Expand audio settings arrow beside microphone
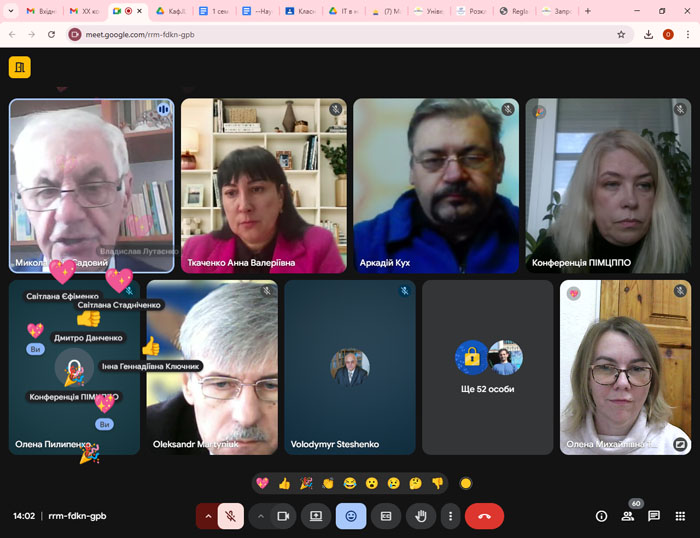The width and height of the screenshot is (700, 538). click(x=208, y=516)
